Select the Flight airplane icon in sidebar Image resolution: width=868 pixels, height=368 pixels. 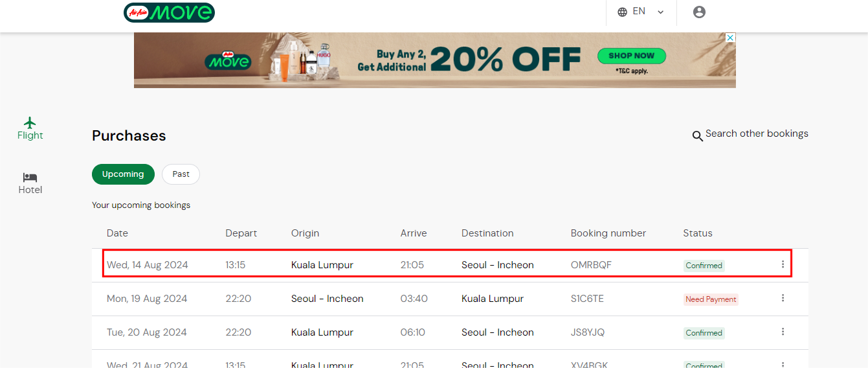[30, 122]
